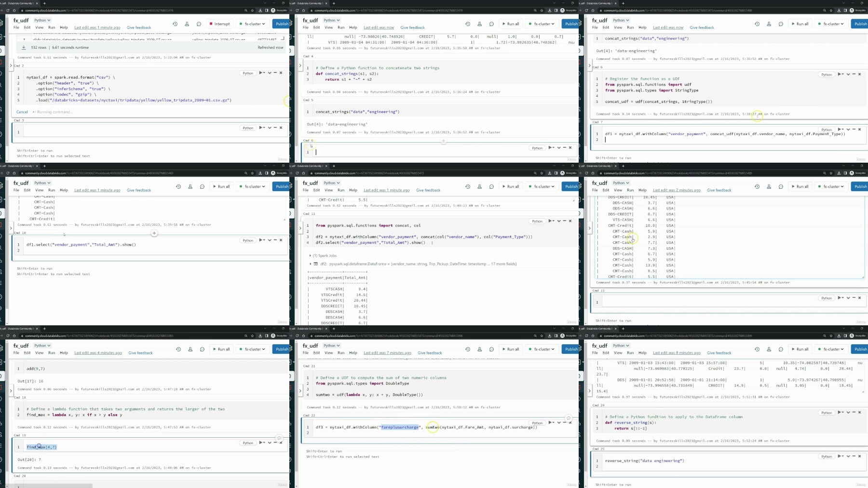This screenshot has width=868, height=488.
Task: Open revision history in notebook edited 7 minutes ago
Action: pyautogui.click(x=468, y=349)
